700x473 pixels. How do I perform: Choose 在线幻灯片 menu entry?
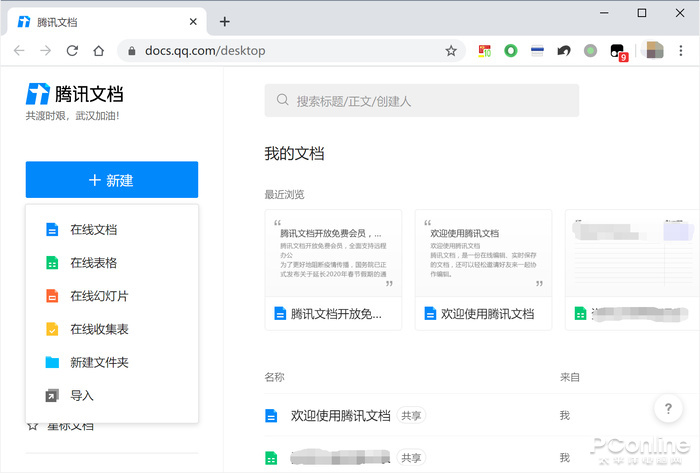pyautogui.click(x=98, y=296)
